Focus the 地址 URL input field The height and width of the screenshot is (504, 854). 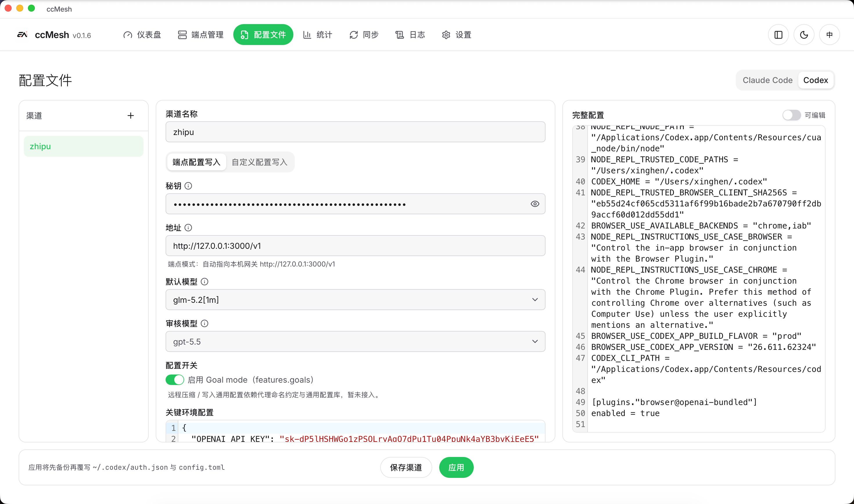point(355,246)
